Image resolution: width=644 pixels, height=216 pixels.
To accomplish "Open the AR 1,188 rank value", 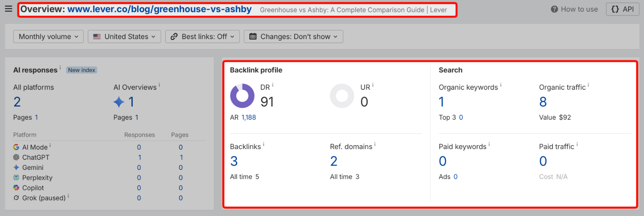I will tap(249, 118).
